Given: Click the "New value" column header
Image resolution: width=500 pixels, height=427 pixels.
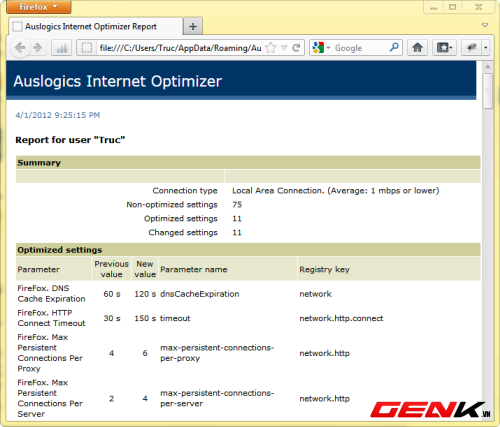Looking at the screenshot, I should point(145,269).
